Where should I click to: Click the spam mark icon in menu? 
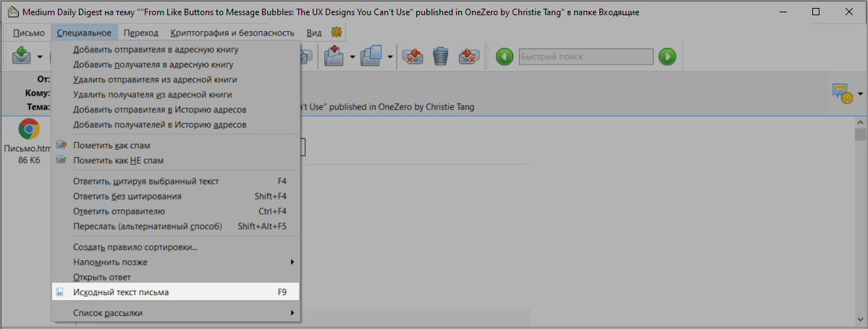61,145
